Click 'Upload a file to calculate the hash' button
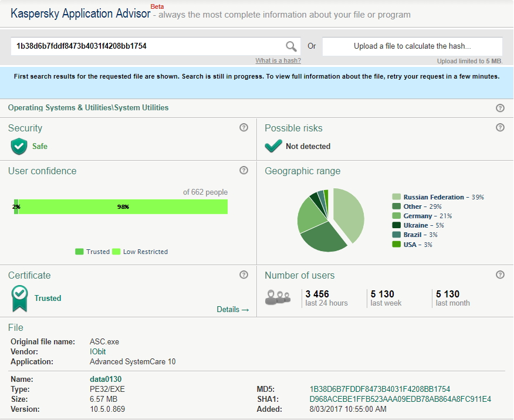514x420 pixels. (x=412, y=46)
